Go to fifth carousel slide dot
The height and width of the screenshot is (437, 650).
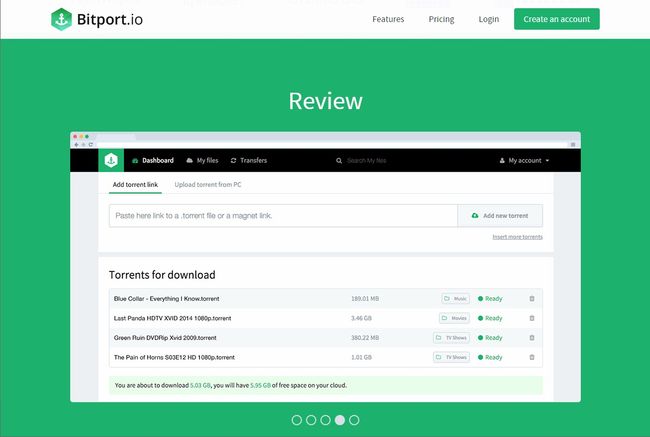click(x=354, y=420)
